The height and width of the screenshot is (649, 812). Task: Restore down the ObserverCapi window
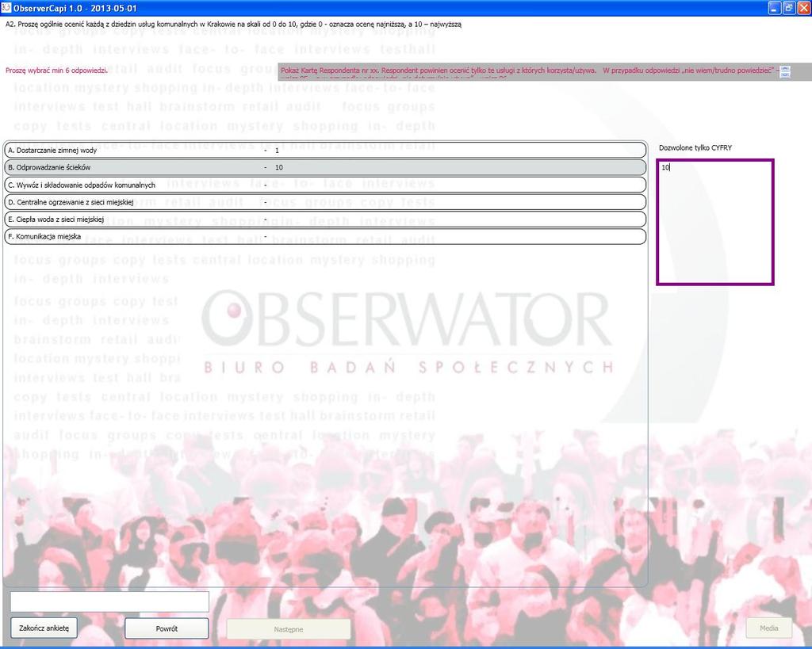(789, 8)
